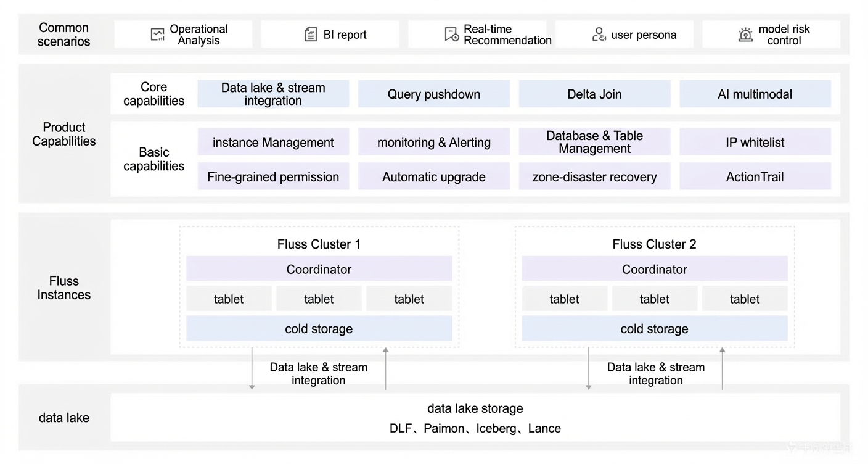Choose the "zone-disaster recovery" box
Viewport: 868px width, 464px height.
pos(594,176)
